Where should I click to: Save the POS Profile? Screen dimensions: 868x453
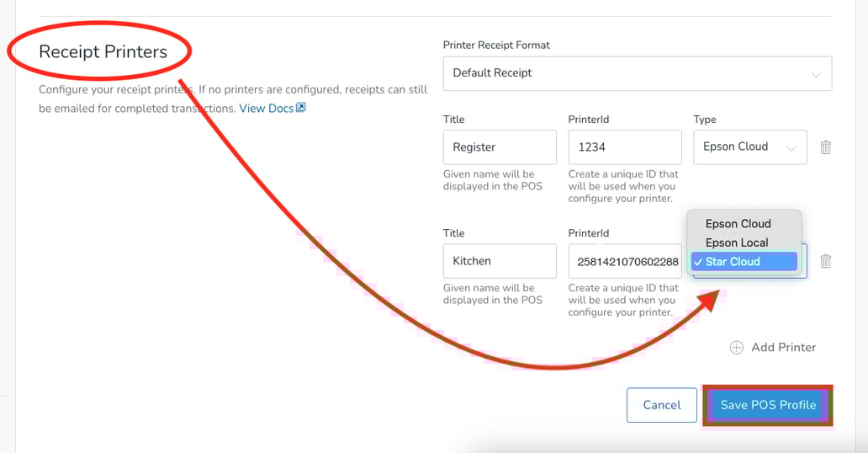coord(768,405)
